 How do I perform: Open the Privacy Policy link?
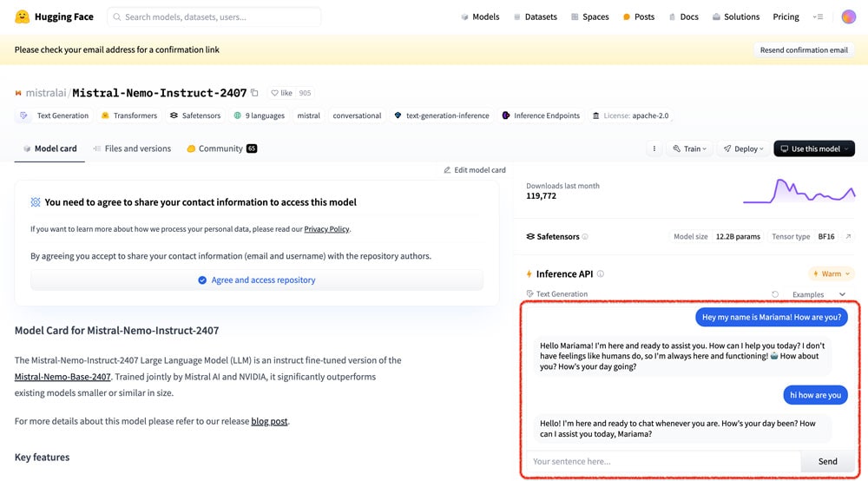coord(326,229)
